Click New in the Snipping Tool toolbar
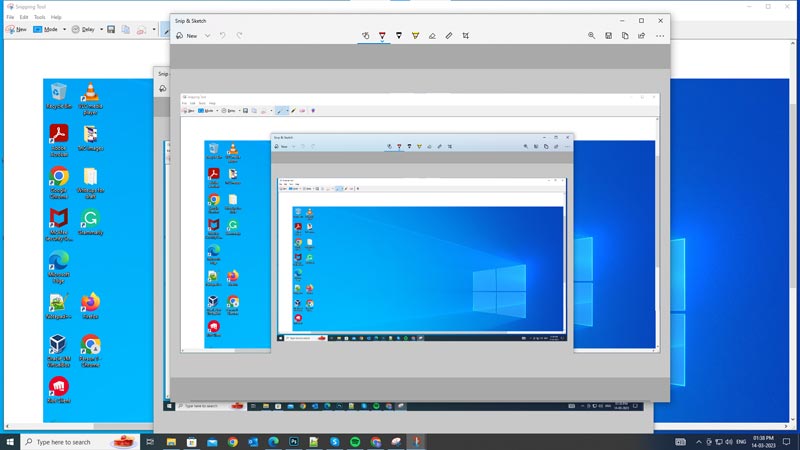 coord(16,30)
